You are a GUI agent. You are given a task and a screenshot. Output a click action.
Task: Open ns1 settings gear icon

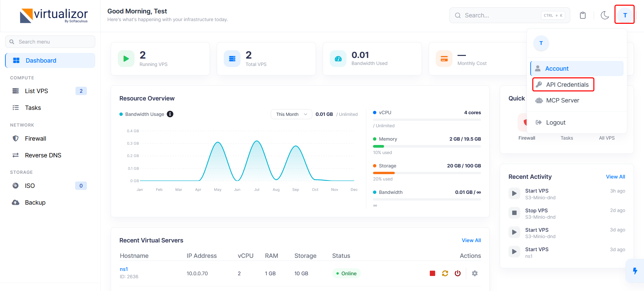(x=475, y=273)
